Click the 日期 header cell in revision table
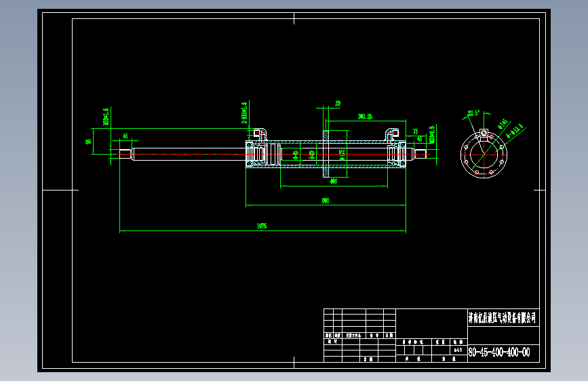This screenshot has height=381, width=588. coord(390,336)
